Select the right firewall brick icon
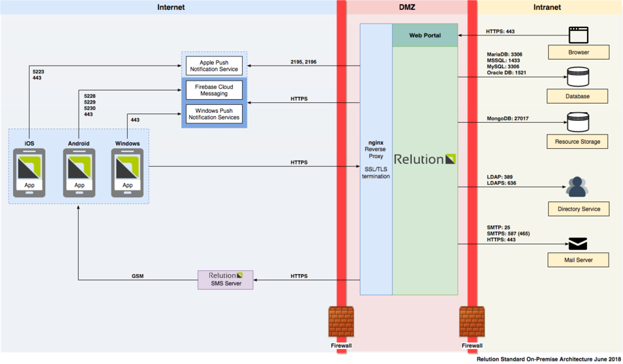This screenshot has height=364, width=623. 472,322
